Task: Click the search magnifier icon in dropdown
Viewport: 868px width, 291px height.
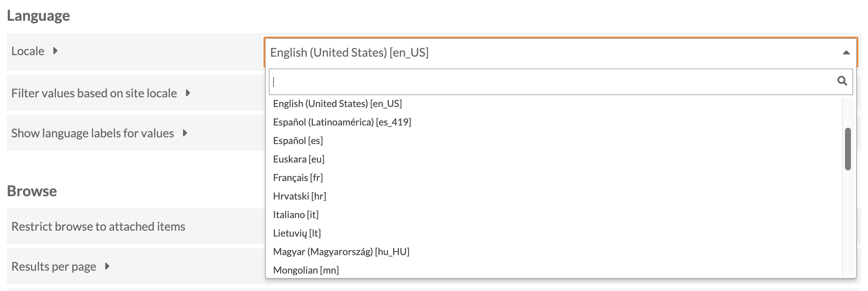Action: [x=842, y=81]
